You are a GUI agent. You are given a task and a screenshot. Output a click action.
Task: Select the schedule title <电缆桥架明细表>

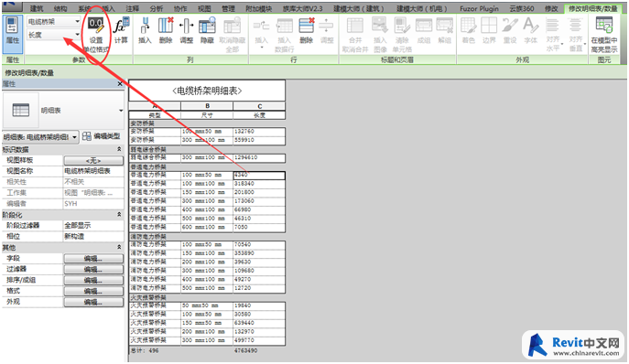point(207,91)
